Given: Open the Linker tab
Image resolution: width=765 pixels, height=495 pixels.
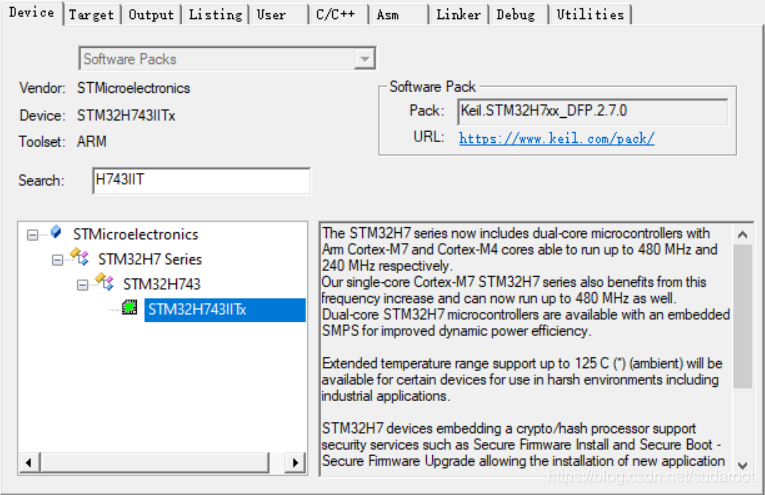Looking at the screenshot, I should [458, 15].
